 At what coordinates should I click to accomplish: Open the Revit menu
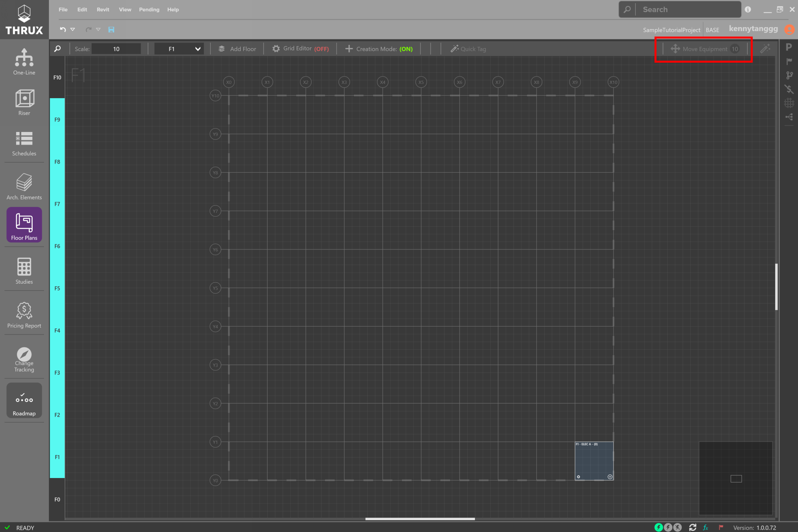tap(103, 9)
